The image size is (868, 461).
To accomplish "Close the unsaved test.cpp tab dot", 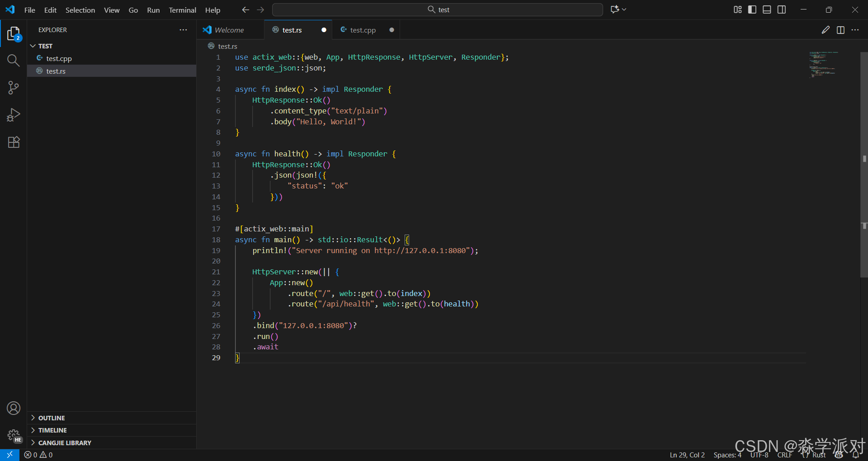I will [392, 30].
